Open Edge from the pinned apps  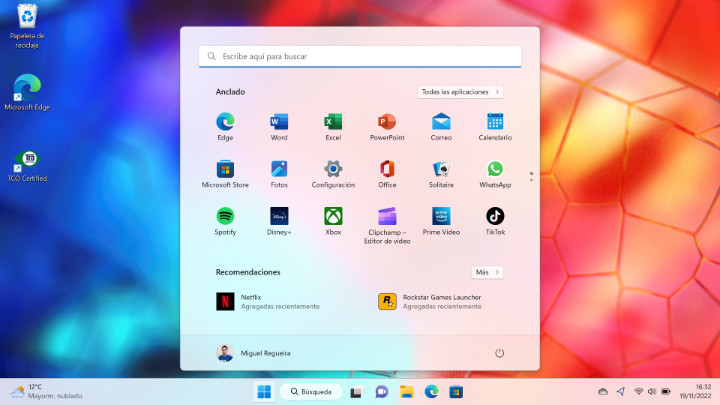point(225,127)
